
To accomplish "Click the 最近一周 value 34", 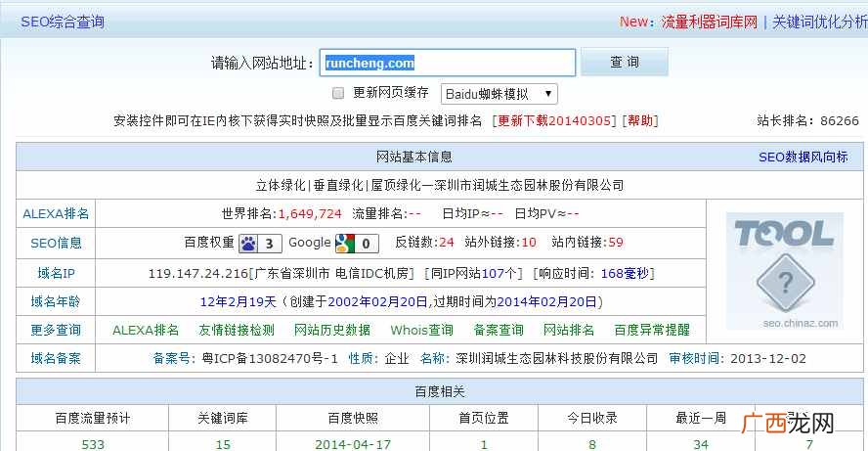I will tap(701, 444).
